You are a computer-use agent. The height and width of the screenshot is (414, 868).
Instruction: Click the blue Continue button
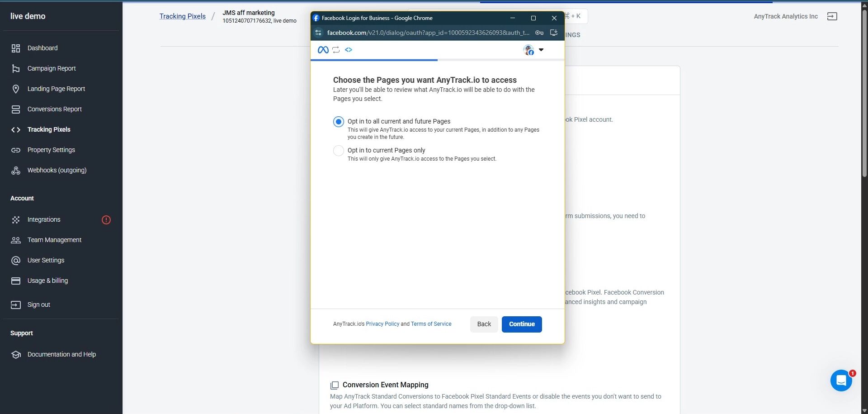522,324
